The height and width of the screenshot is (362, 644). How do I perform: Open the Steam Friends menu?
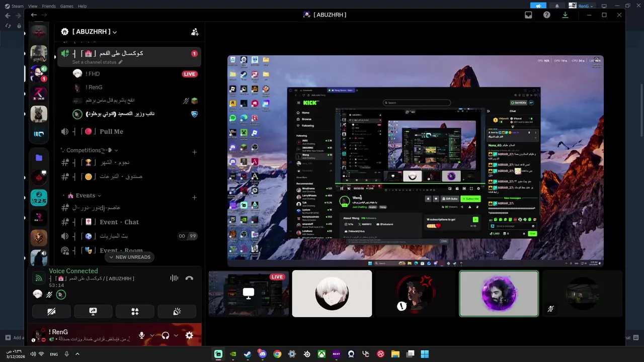point(49,6)
